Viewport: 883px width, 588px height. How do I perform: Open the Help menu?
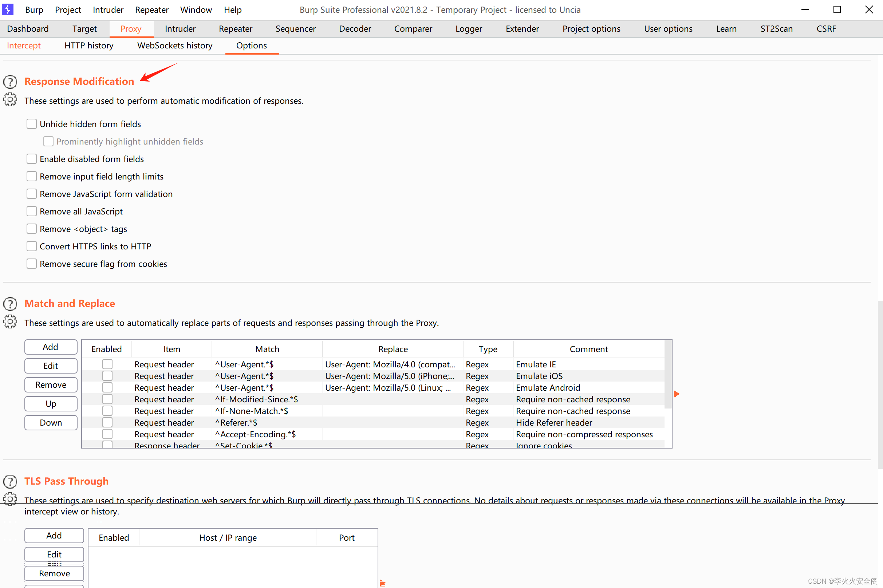[233, 10]
